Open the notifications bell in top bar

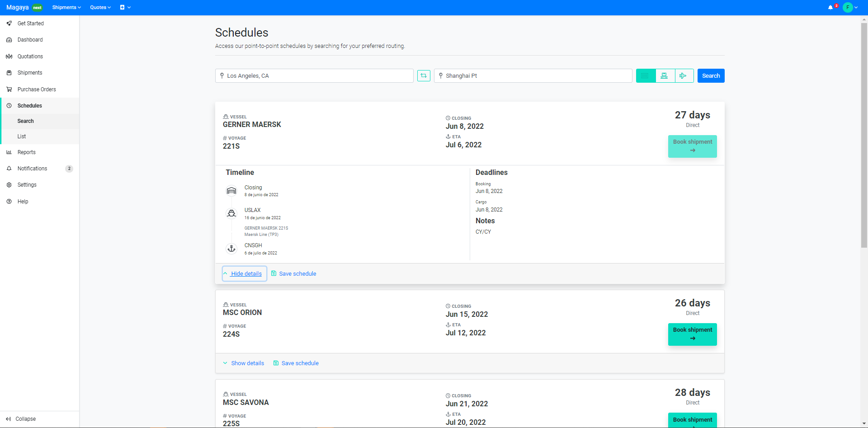click(830, 8)
